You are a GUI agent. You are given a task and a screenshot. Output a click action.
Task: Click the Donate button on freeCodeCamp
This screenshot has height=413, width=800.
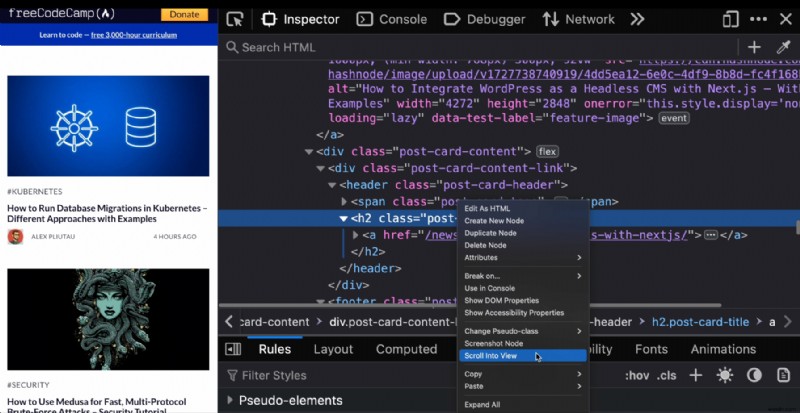click(x=184, y=14)
